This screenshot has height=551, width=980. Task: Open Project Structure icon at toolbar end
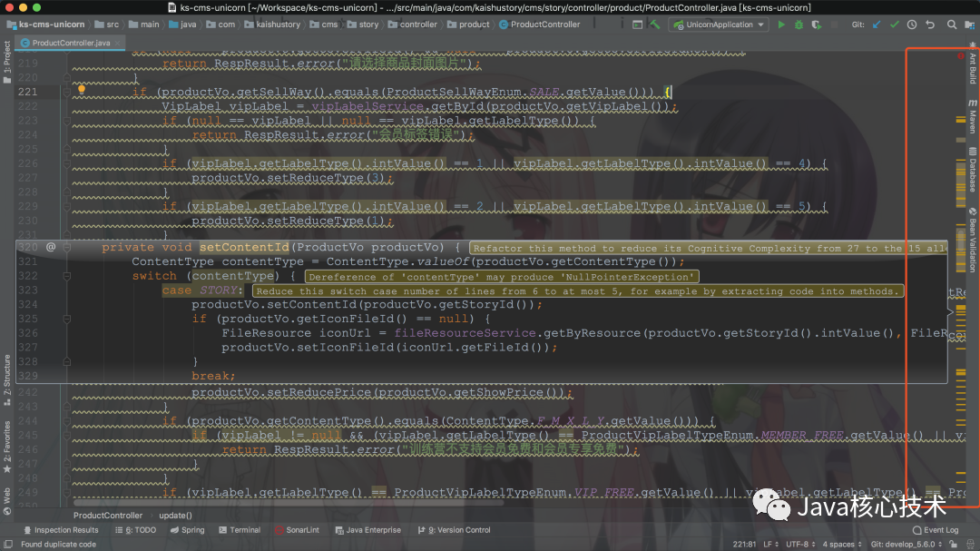(969, 25)
